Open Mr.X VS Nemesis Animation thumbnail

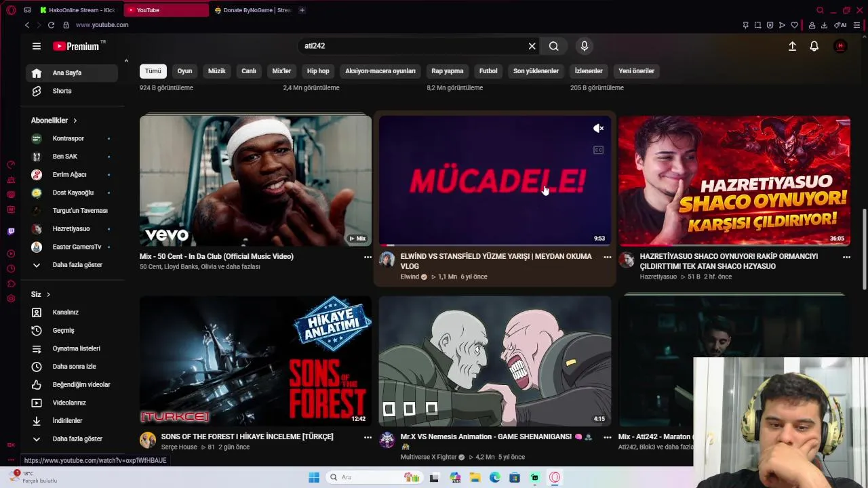[x=495, y=361]
